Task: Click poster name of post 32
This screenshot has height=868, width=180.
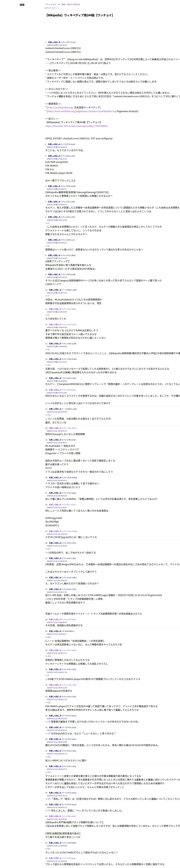Action: click(55, 685)
